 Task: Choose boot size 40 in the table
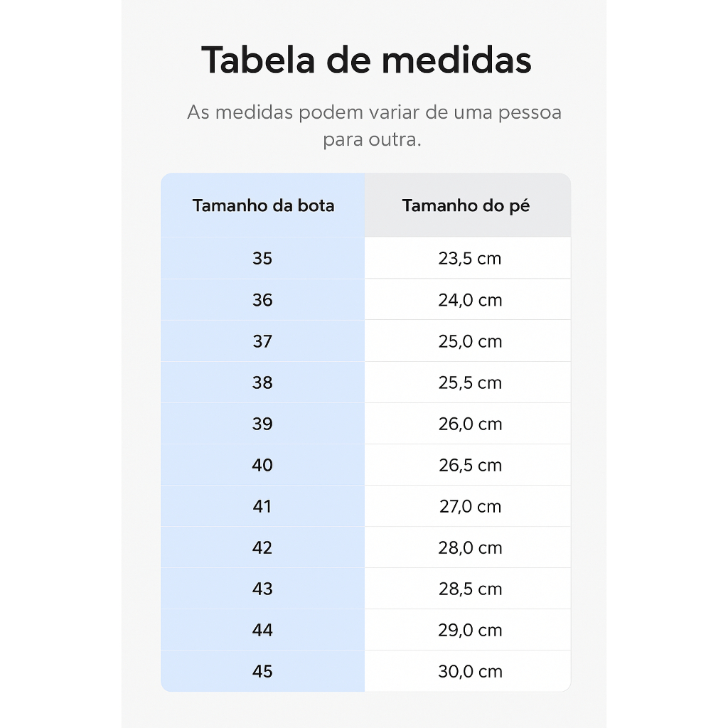[x=262, y=465]
